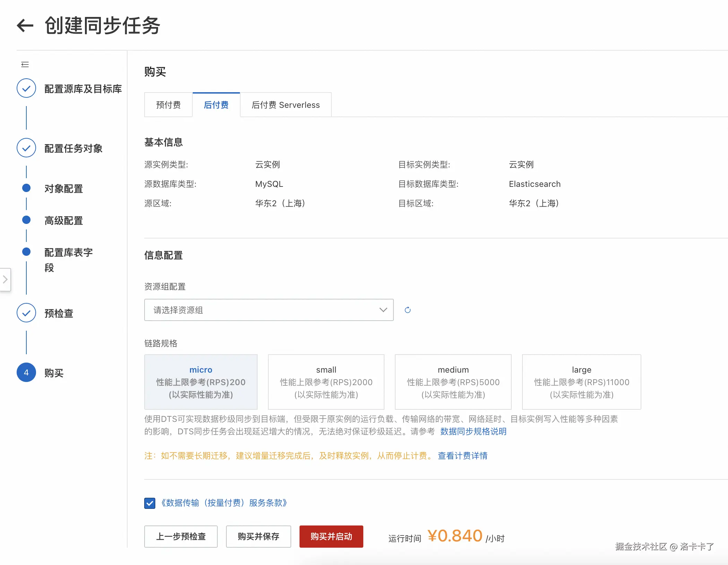This screenshot has width=728, height=565.
Task: Collapse the step sidebar with the menu icon
Action: tap(25, 64)
